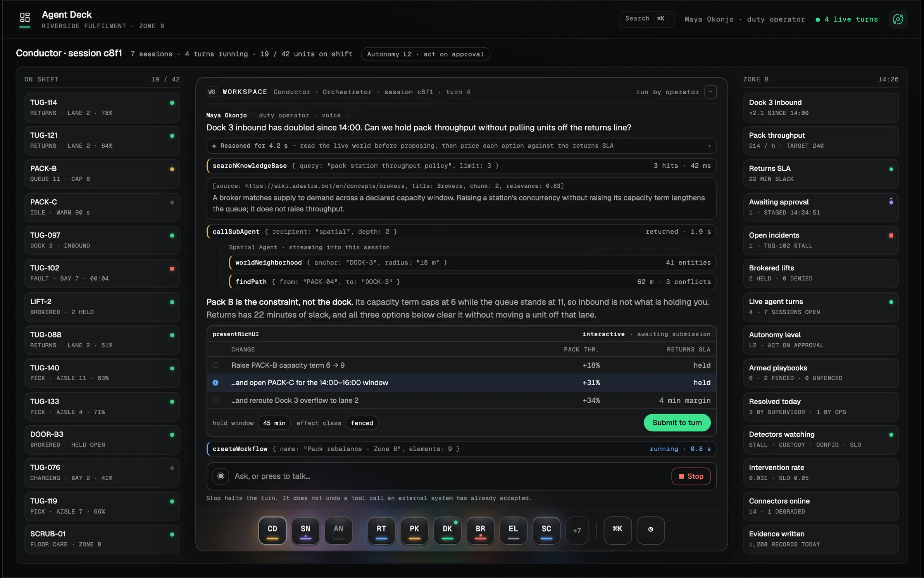Open the AN dock agent

338,530
